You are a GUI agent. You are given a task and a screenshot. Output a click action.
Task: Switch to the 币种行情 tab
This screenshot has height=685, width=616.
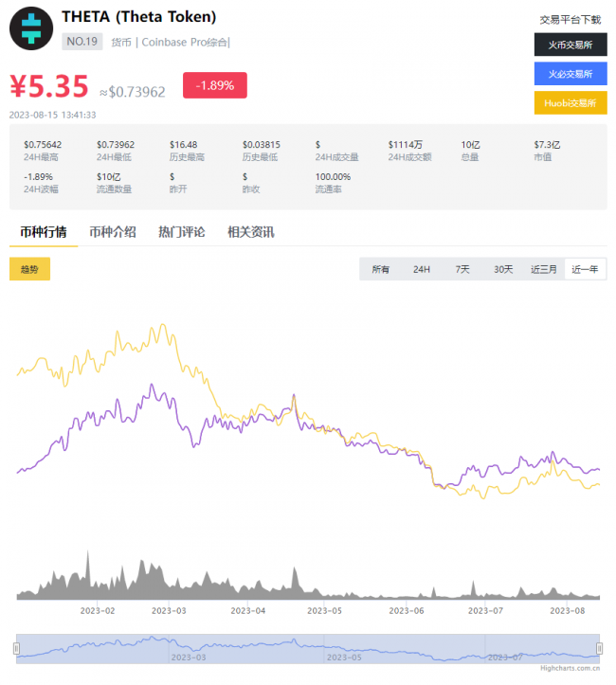pos(44,232)
